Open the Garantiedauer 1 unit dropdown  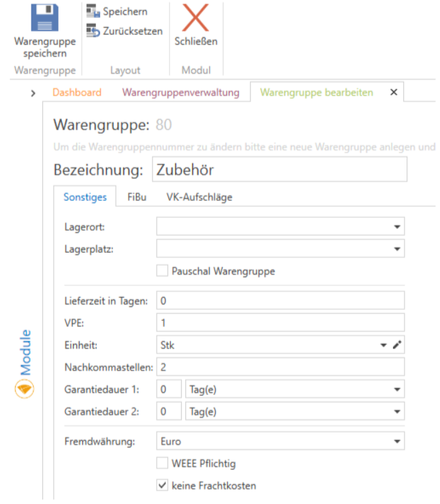[x=396, y=390]
